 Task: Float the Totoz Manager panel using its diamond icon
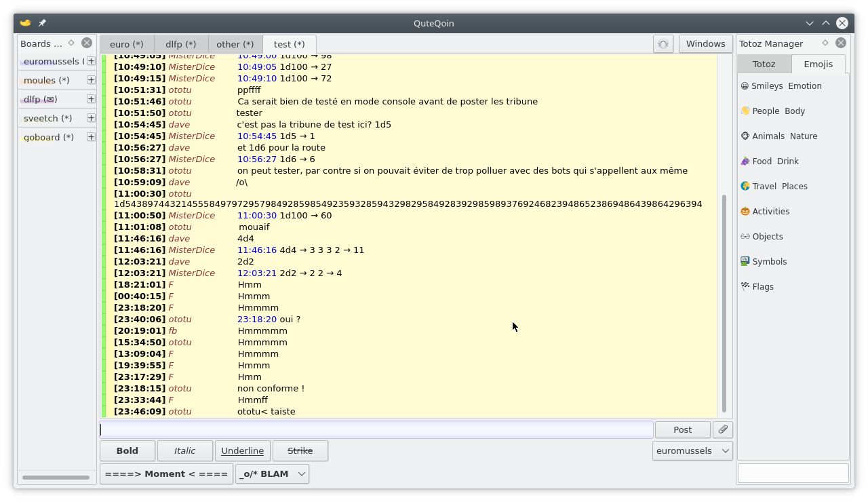[825, 43]
